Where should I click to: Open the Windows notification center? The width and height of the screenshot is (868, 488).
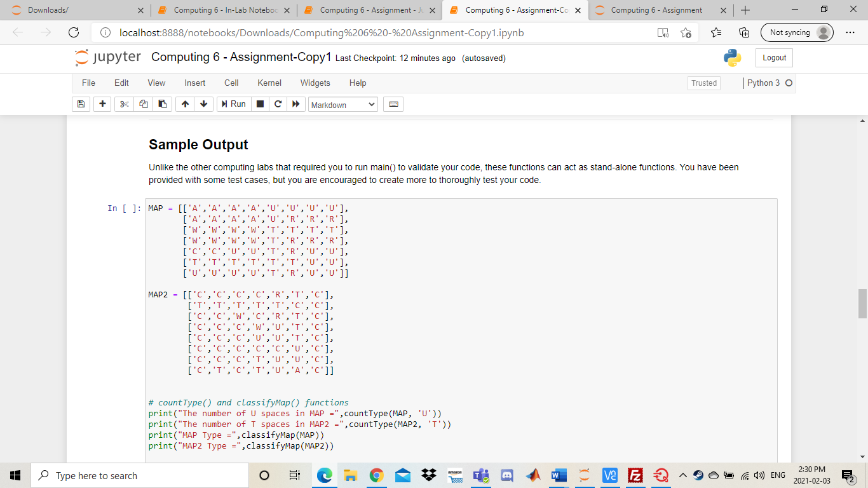(x=847, y=475)
